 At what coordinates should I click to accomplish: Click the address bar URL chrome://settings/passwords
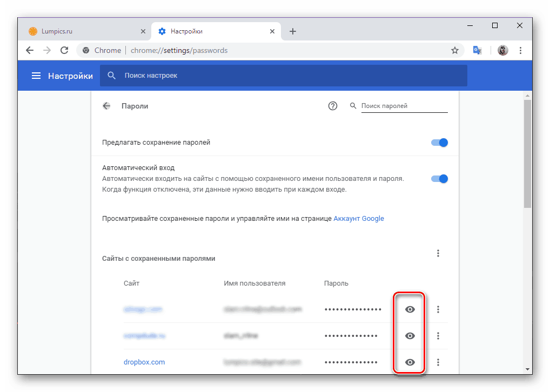pyautogui.click(x=179, y=51)
